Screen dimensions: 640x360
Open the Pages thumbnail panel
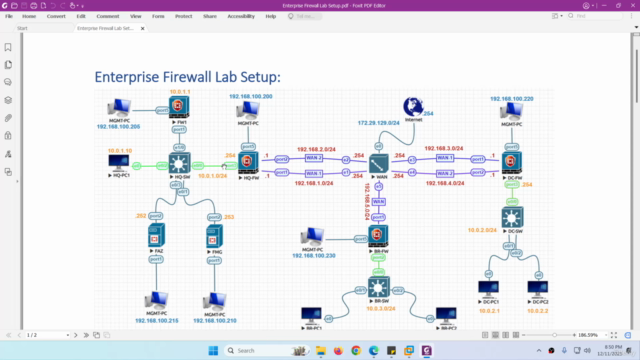(8, 64)
